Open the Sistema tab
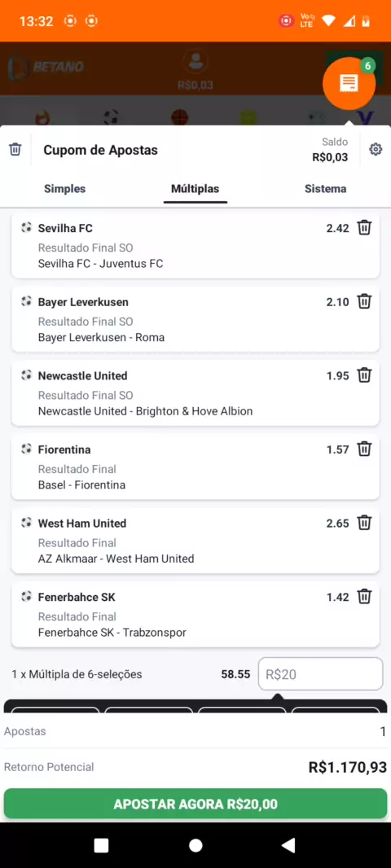Screen dimensions: 391x868 (326, 189)
